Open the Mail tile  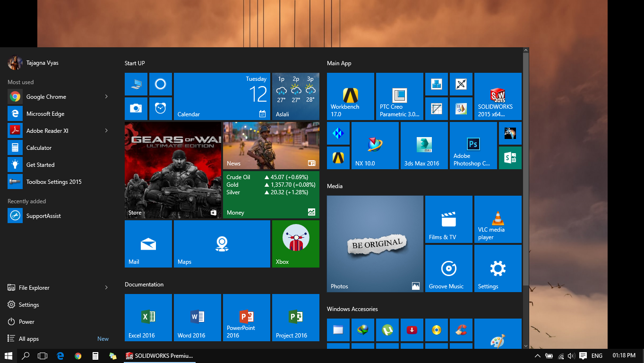coord(148,244)
